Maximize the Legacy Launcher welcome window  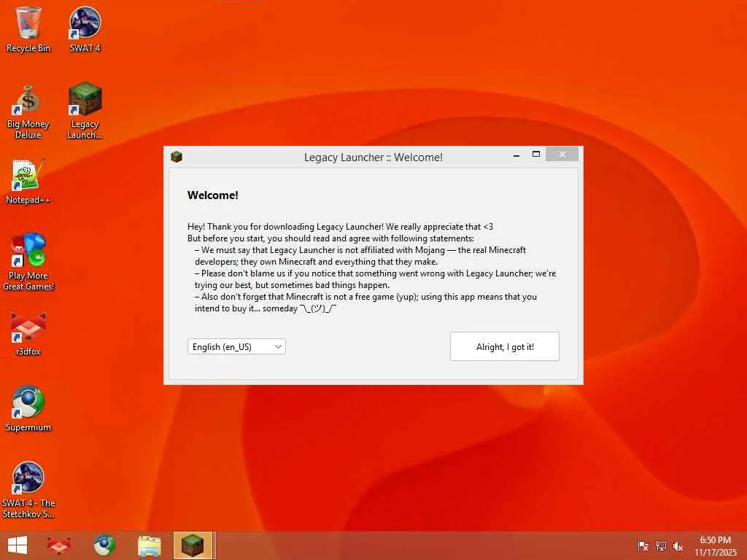536,155
